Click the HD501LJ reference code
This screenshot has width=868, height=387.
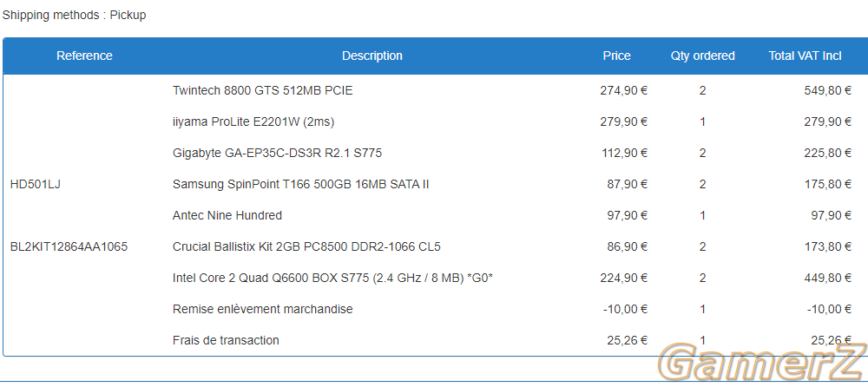[x=35, y=184]
